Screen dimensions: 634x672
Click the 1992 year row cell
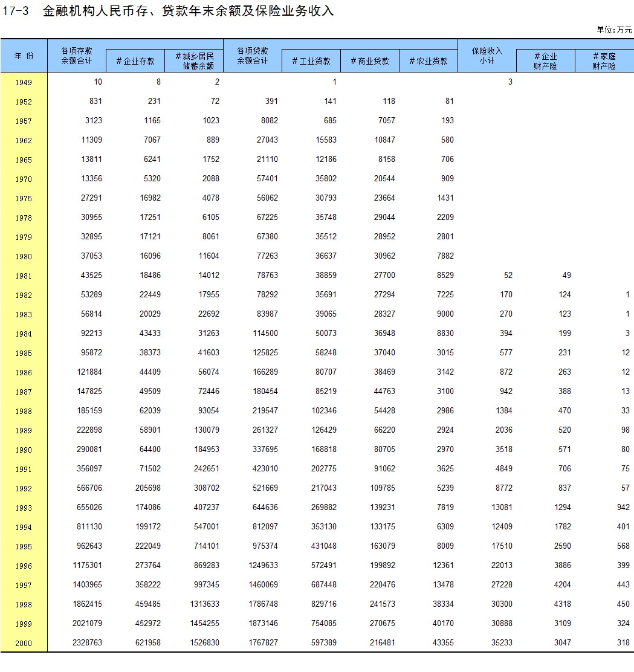click(x=24, y=488)
